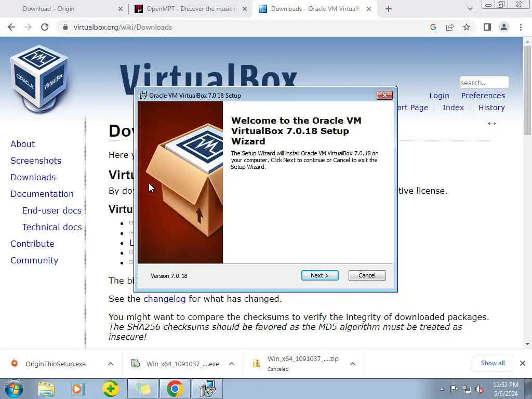The width and height of the screenshot is (532, 399).
Task: Open the folder window taskbar button
Action: pos(143,389)
